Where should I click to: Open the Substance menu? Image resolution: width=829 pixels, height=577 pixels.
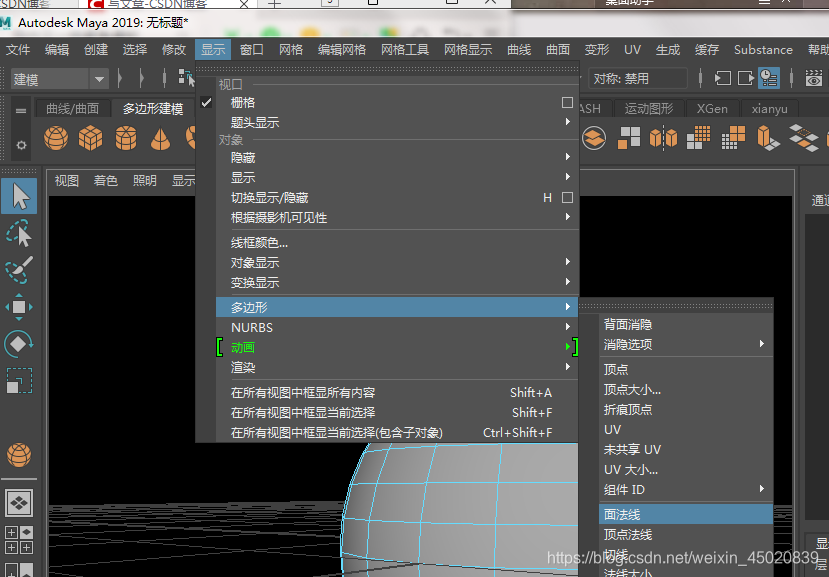coord(763,50)
